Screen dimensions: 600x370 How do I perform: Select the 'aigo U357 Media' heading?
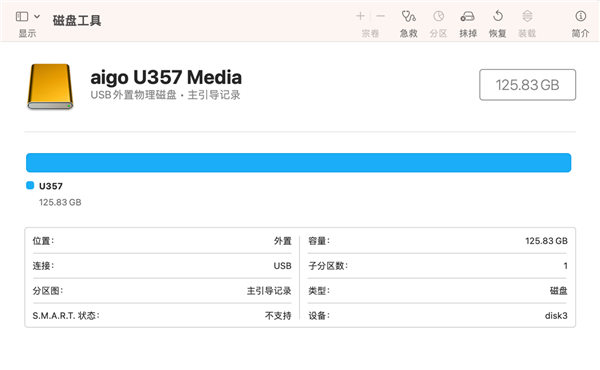coord(166,77)
